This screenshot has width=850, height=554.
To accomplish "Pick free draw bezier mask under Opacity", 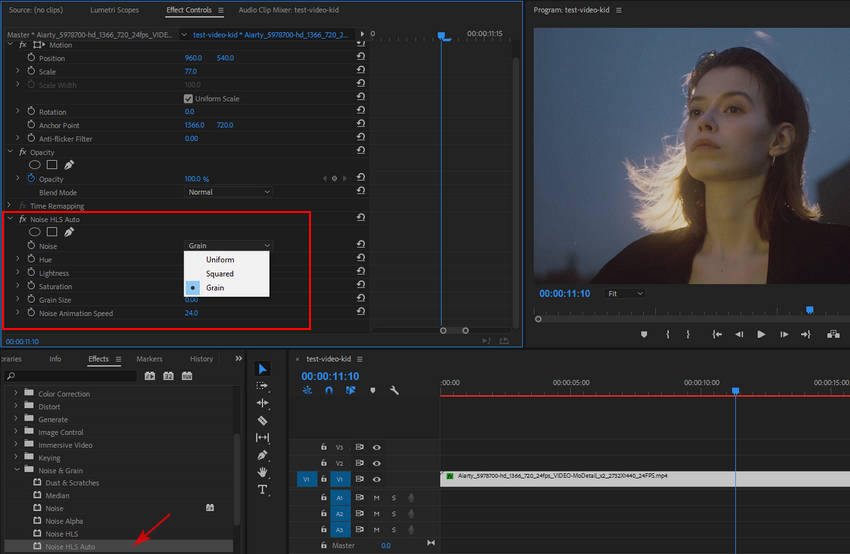I will [69, 165].
